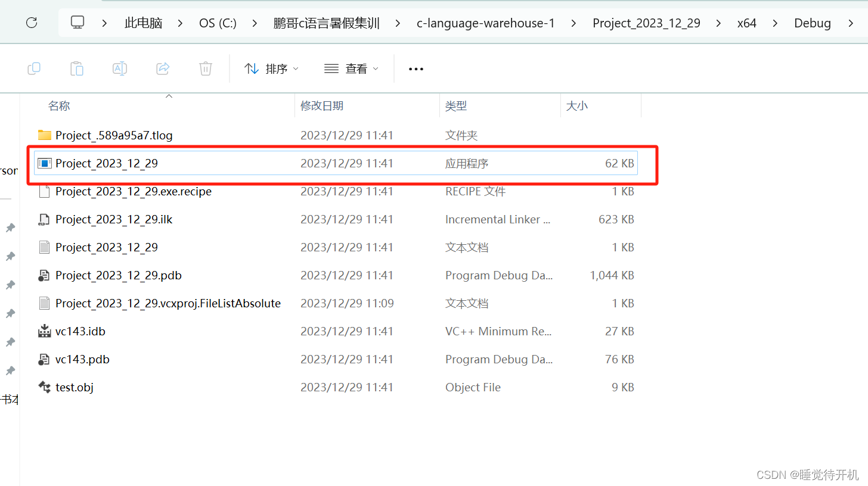868x486 pixels.
Task: Click the 文件夹 type cell
Action: pyautogui.click(x=461, y=135)
